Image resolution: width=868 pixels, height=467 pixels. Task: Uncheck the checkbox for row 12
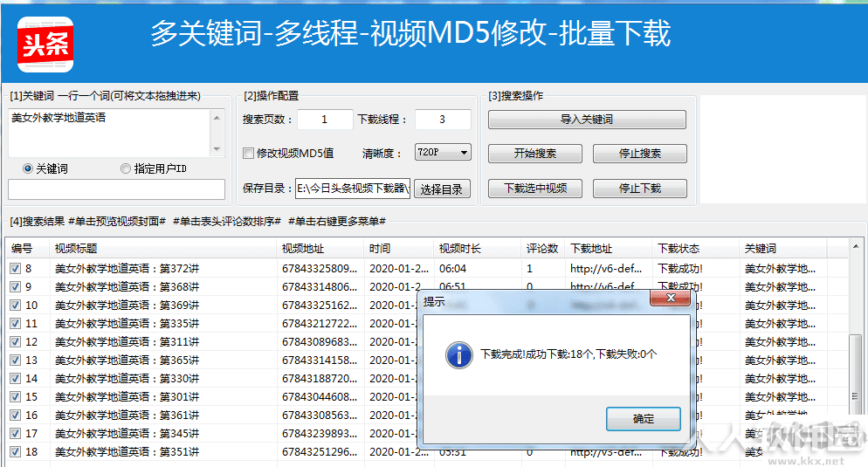[15, 342]
